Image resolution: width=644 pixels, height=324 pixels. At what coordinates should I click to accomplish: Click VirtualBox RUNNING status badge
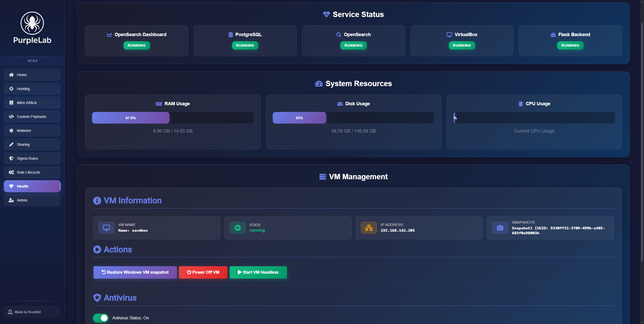click(x=462, y=45)
